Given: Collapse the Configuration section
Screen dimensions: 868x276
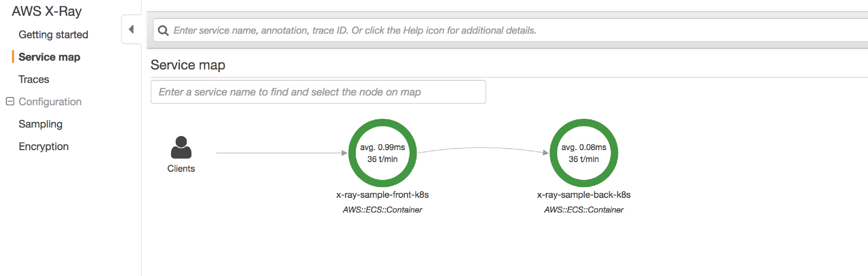Looking at the screenshot, I should [x=10, y=101].
